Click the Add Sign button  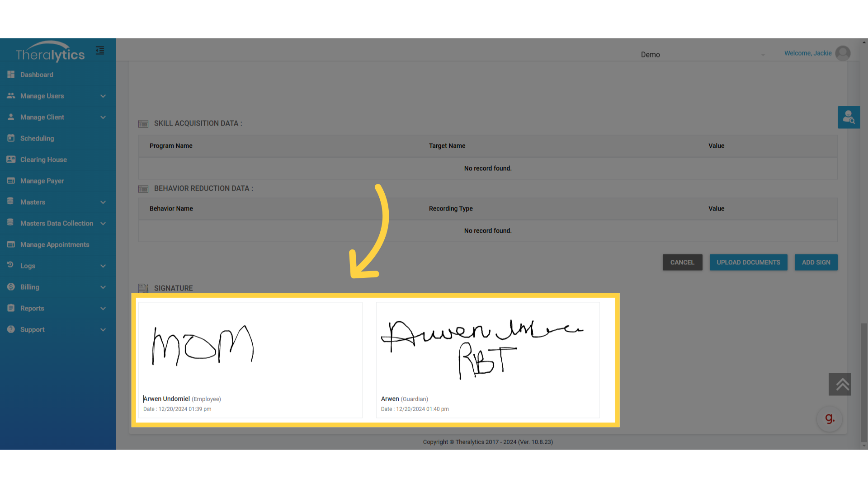click(816, 263)
